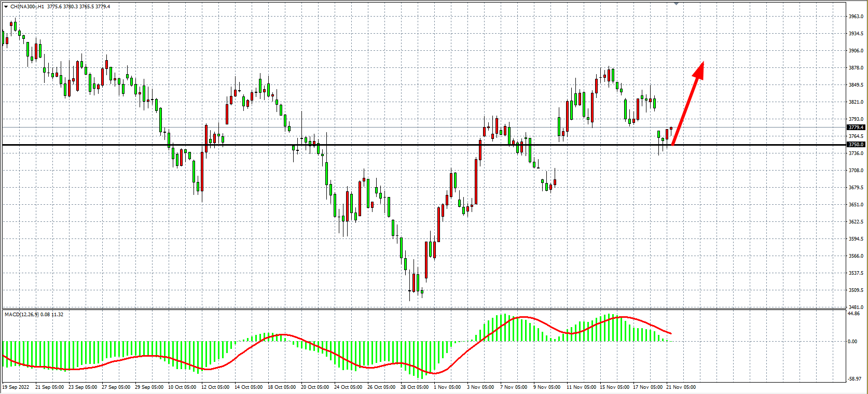Click the 3750.0 horizontal line price tag
The width and height of the screenshot is (868, 394).
coord(856,145)
